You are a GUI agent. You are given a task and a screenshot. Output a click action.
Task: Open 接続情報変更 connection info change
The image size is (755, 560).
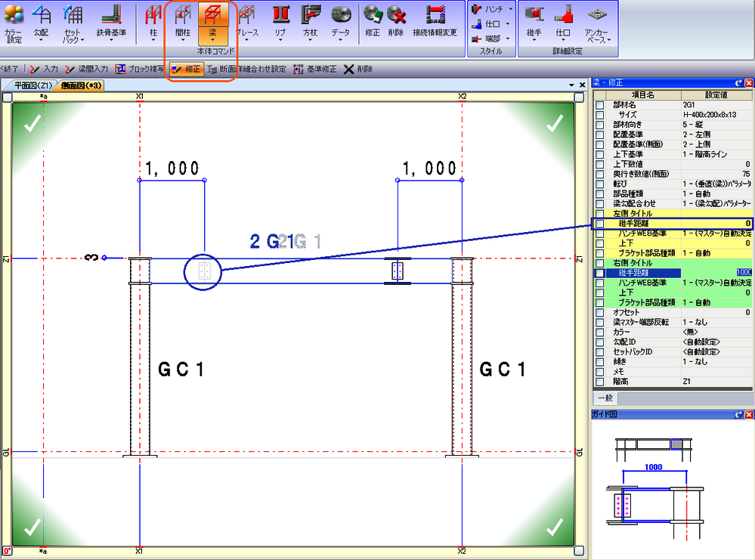click(x=435, y=22)
